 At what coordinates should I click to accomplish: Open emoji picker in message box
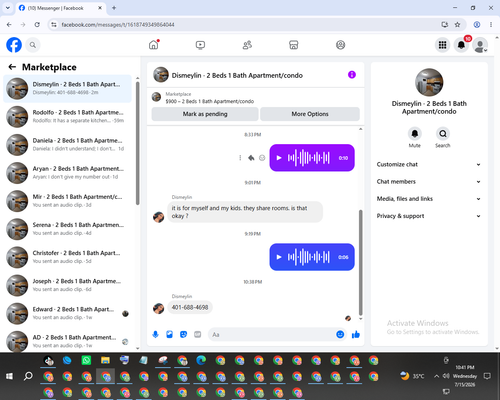click(x=340, y=334)
